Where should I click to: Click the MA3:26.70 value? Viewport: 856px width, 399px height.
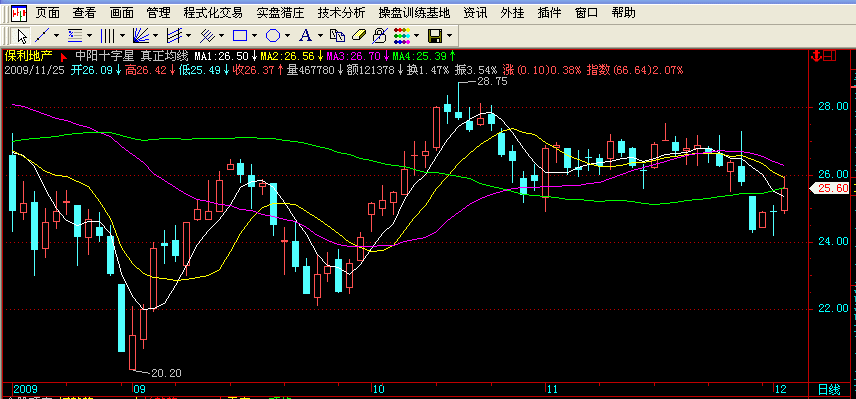click(353, 56)
